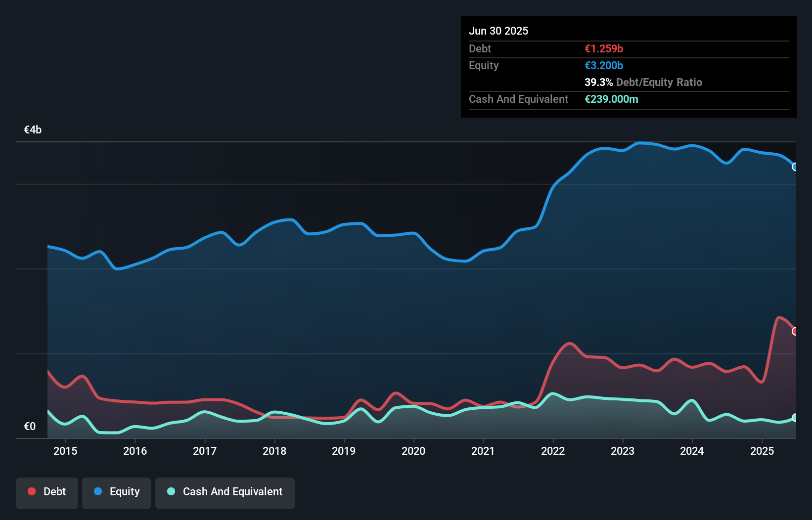Expand the Cash And Equivalent tooltip row
This screenshot has height=520, width=812.
518,99
